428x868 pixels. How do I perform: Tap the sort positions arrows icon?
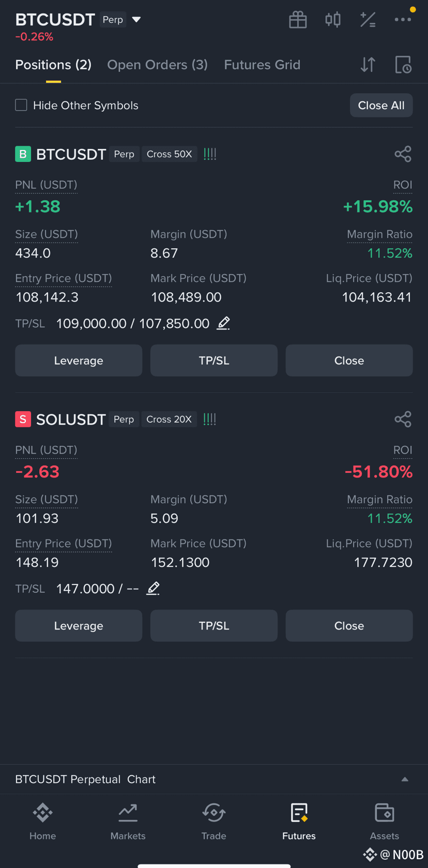coord(368,65)
